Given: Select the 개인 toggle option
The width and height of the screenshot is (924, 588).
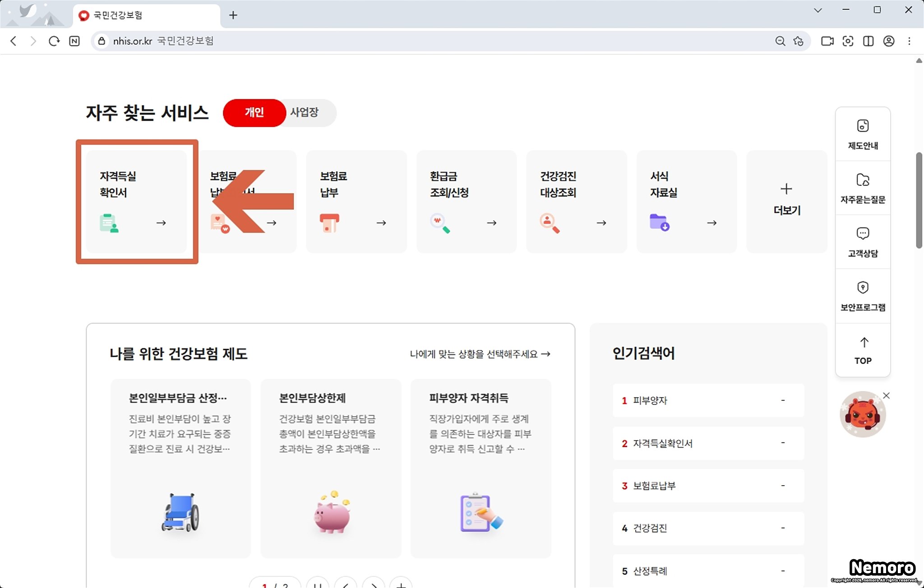Looking at the screenshot, I should (x=254, y=113).
